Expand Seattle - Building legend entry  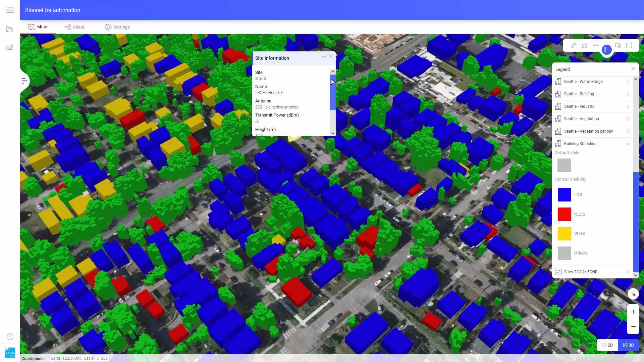(x=628, y=94)
